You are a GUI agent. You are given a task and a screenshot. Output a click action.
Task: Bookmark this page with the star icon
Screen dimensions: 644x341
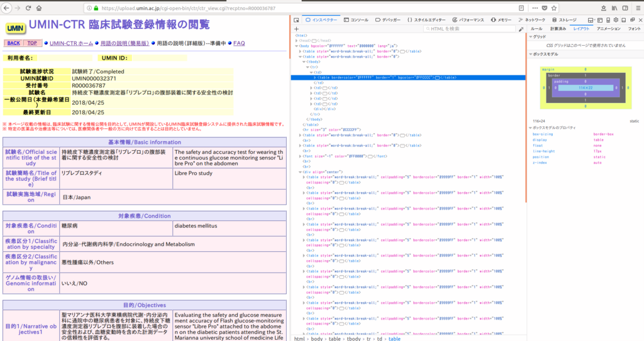pos(554,8)
